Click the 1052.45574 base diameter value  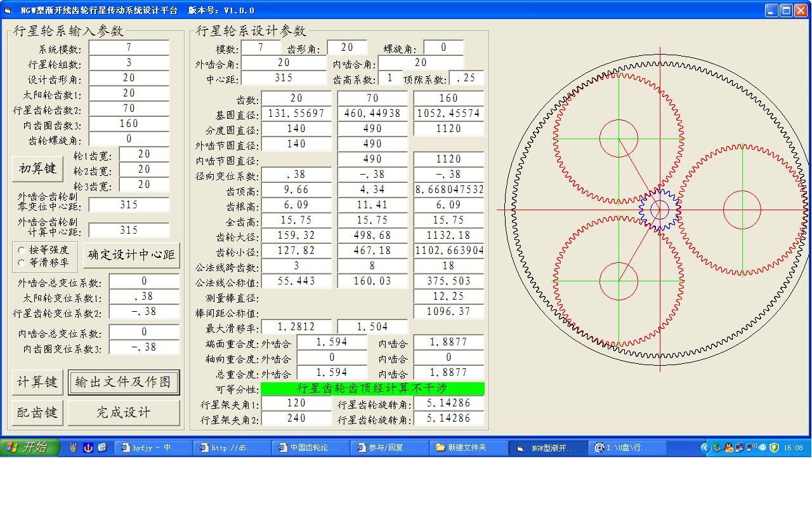[x=449, y=114]
